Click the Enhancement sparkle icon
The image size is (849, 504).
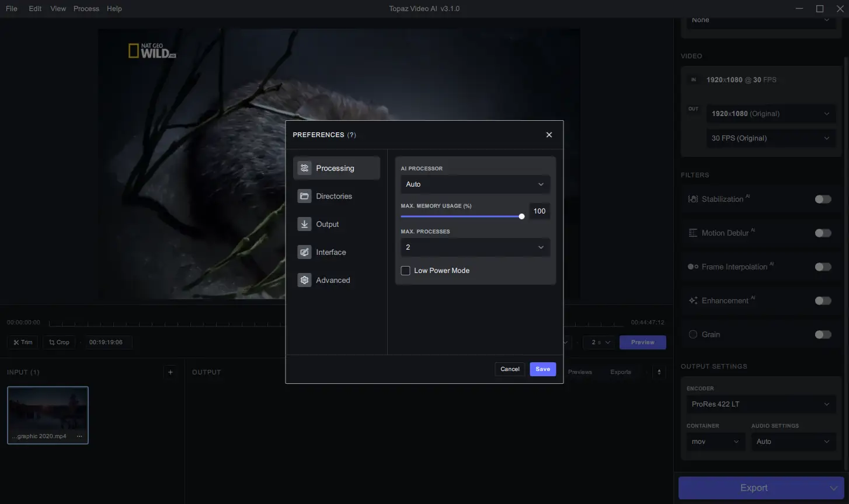point(693,301)
